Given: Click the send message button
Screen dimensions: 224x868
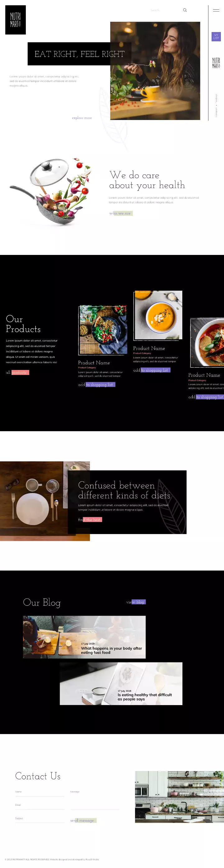Looking at the screenshot, I should pos(83,820).
